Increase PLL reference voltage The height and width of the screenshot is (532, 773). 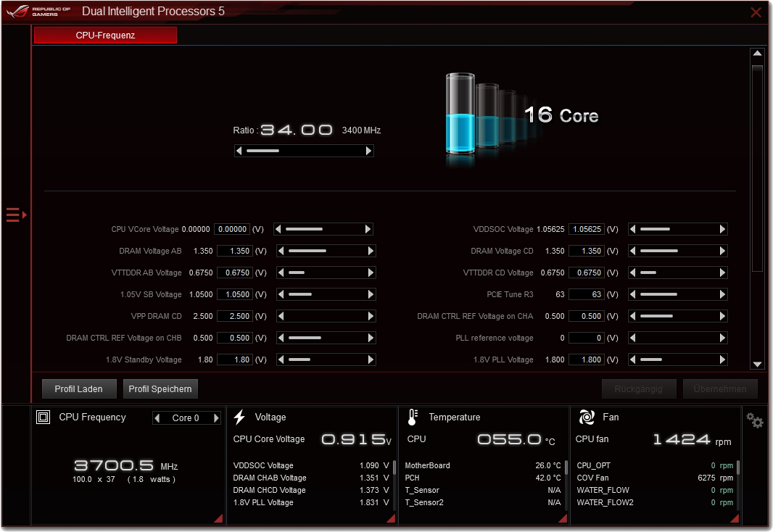(x=722, y=338)
